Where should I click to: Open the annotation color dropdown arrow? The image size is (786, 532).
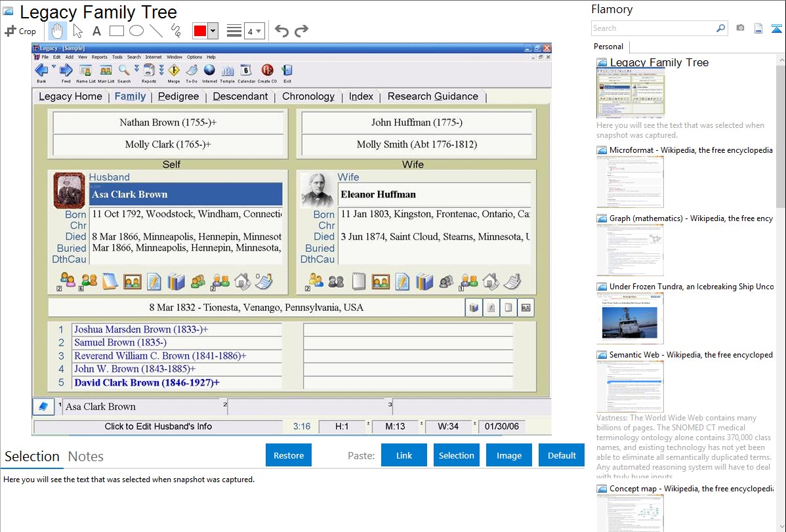coord(213,31)
